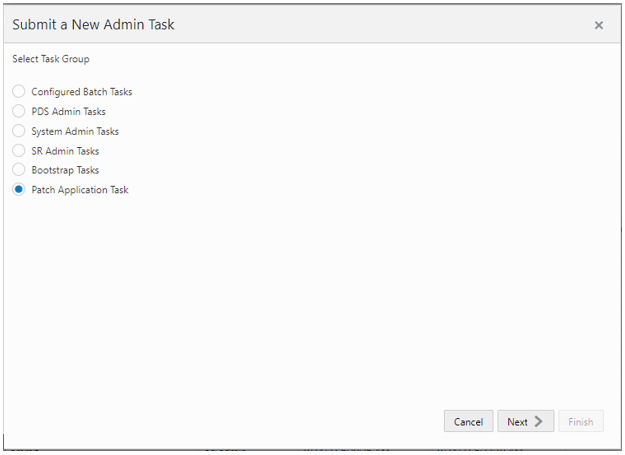Click the System Admin Tasks label text
The width and height of the screenshot is (625, 455).
[75, 131]
